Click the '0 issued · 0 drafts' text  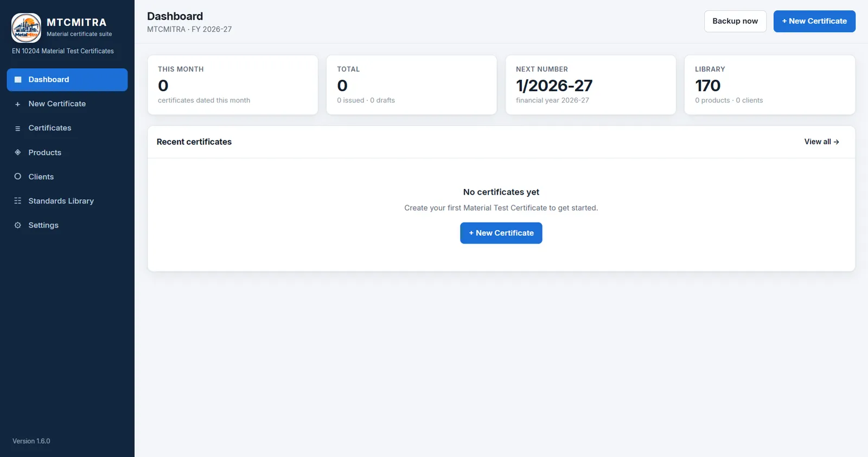click(x=366, y=100)
